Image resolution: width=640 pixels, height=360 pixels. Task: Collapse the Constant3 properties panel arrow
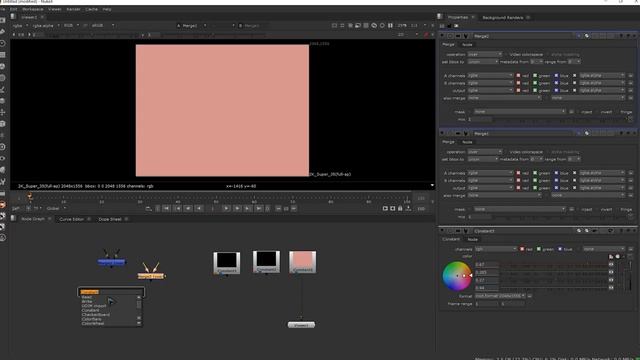click(x=442, y=231)
